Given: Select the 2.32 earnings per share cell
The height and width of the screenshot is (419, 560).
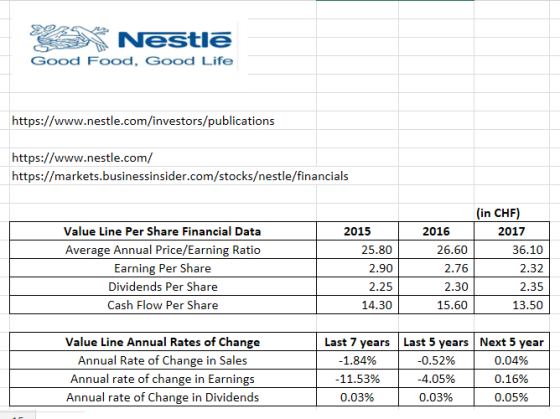Looking at the screenshot, I should (511, 268).
